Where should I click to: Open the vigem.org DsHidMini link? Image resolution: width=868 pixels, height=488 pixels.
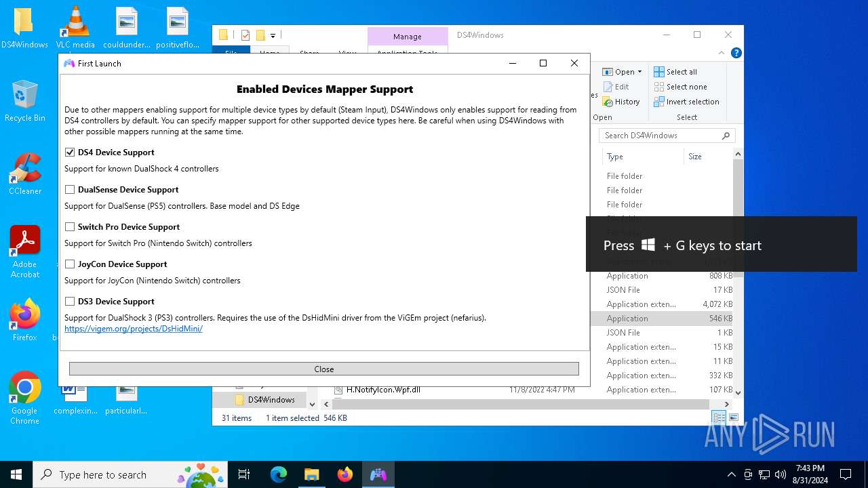134,329
